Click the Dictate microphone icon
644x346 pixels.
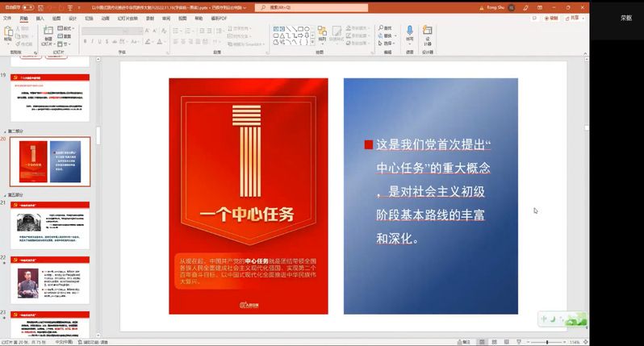409,34
